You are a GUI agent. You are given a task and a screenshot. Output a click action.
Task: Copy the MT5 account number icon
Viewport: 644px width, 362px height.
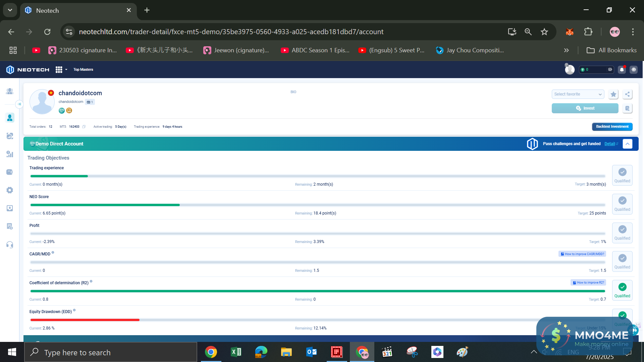click(84, 127)
